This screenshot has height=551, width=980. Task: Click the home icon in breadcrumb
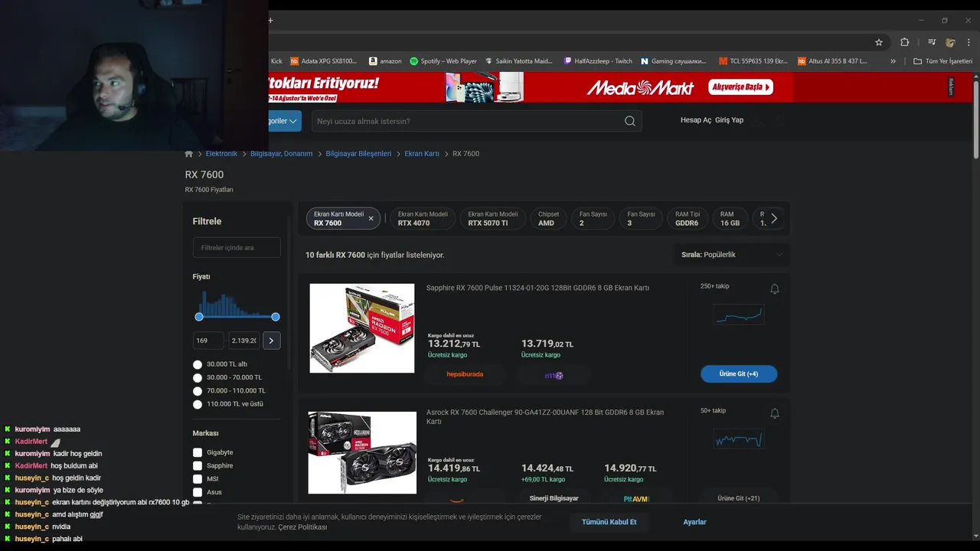(x=189, y=154)
